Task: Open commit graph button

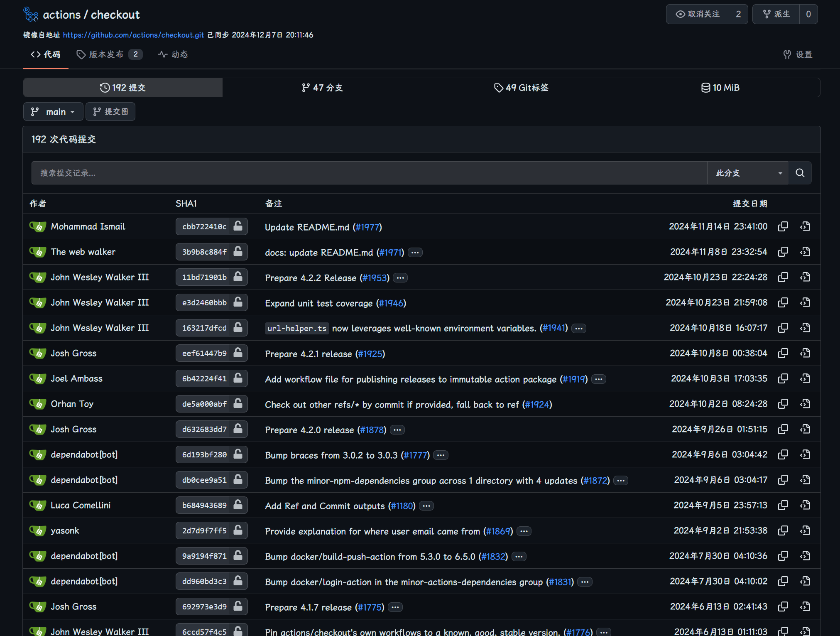Action: [110, 112]
